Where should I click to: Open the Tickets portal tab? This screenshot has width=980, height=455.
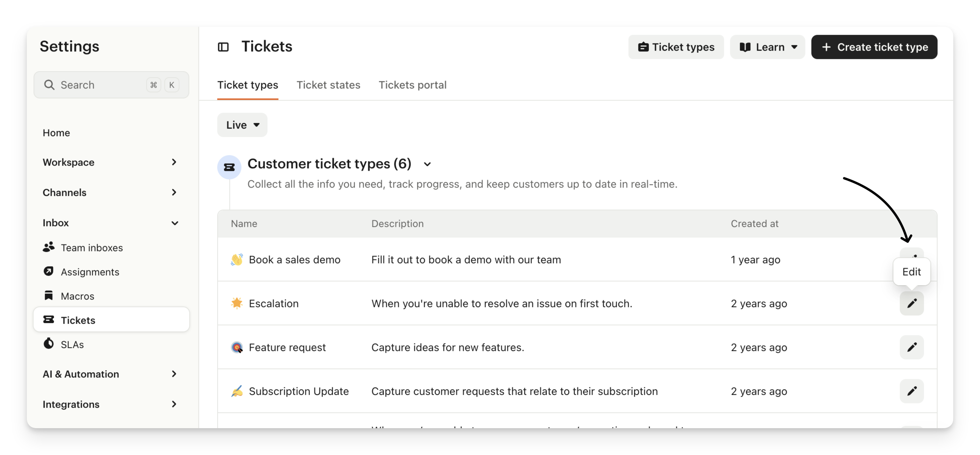(x=412, y=85)
